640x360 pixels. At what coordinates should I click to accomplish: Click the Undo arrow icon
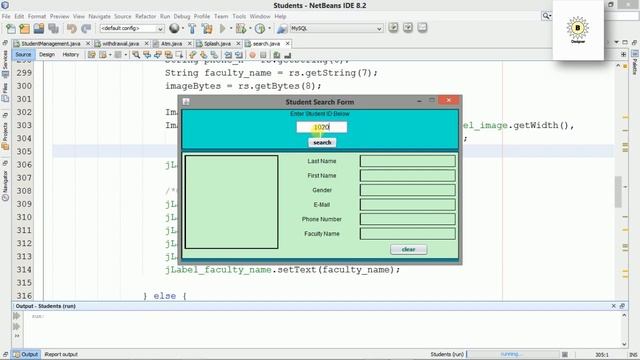tap(72, 29)
